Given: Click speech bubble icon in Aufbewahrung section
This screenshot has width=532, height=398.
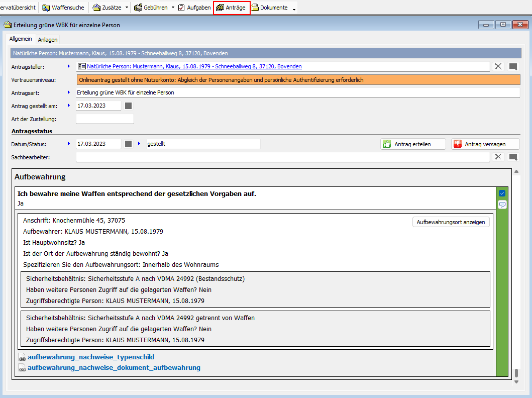Looking at the screenshot, I should coord(502,205).
